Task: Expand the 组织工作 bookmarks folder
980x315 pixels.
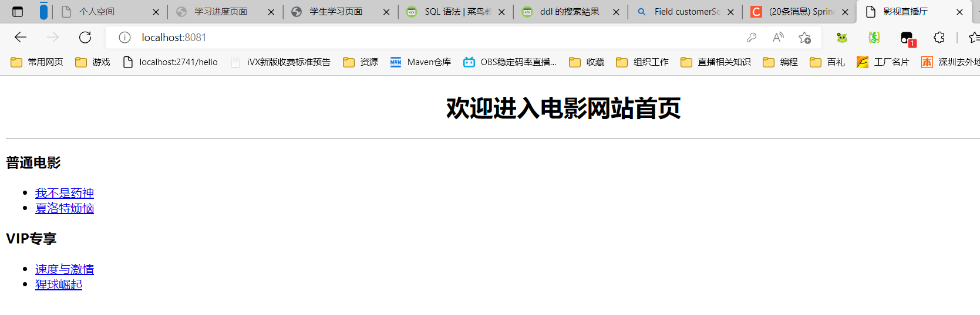Action: 642,62
